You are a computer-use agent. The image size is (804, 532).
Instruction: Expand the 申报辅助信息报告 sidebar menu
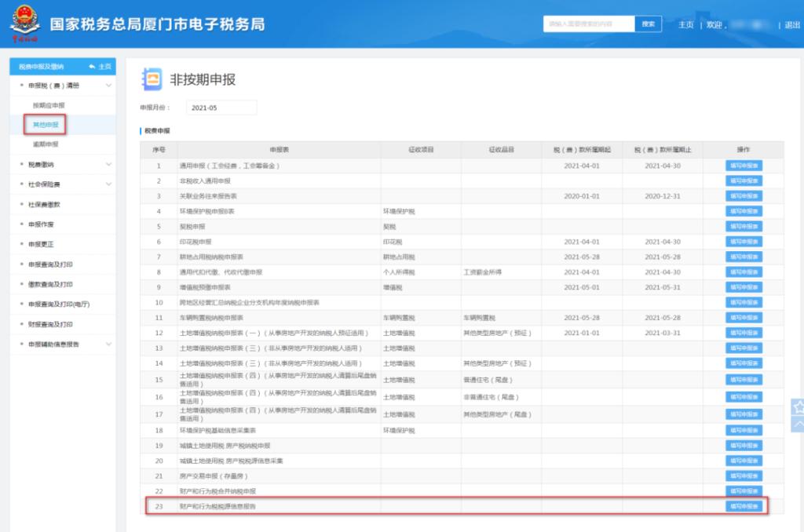(109, 344)
